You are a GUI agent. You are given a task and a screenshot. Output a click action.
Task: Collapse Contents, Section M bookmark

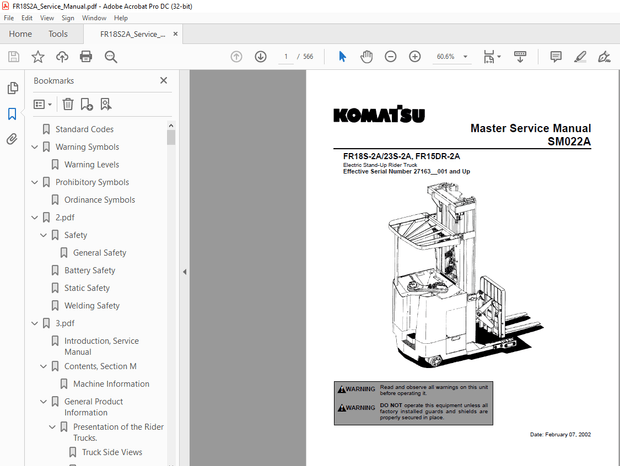coord(43,366)
